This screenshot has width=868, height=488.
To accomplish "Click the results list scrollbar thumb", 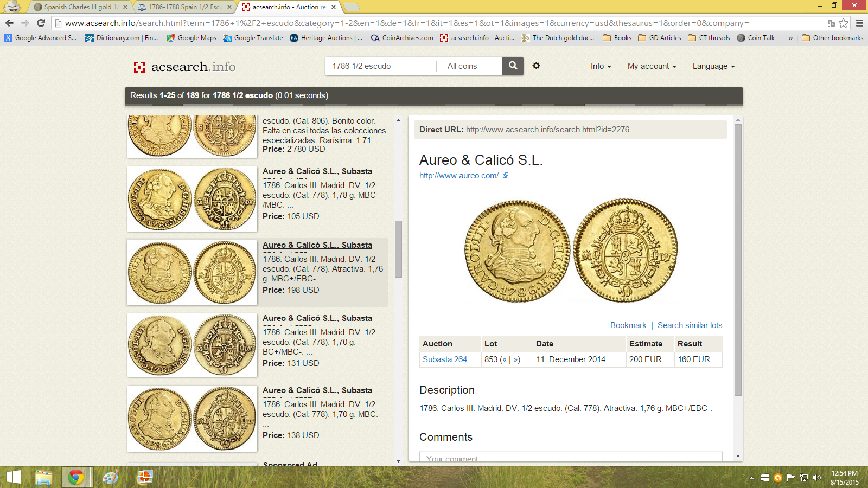I will [398, 249].
